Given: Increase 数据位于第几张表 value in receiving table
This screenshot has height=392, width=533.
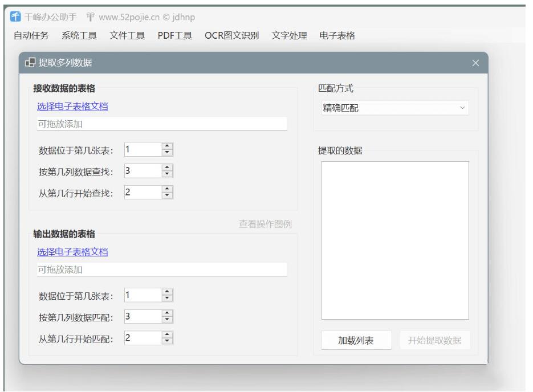Looking at the screenshot, I should click(x=167, y=146).
